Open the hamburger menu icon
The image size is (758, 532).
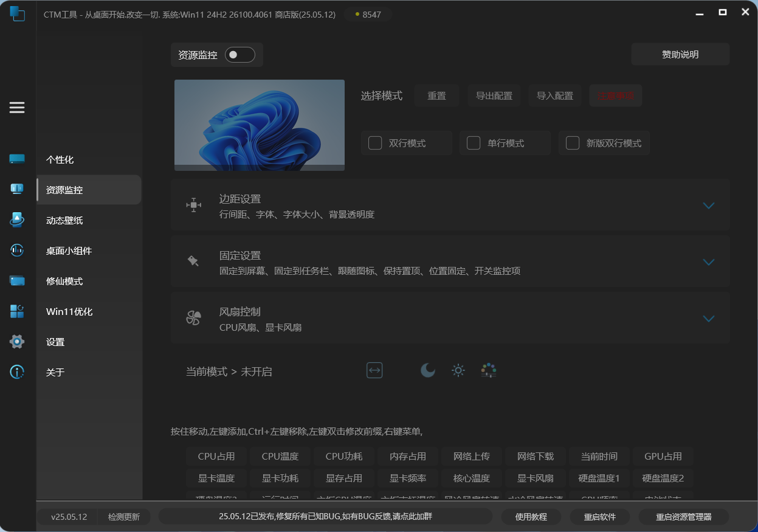(17, 108)
